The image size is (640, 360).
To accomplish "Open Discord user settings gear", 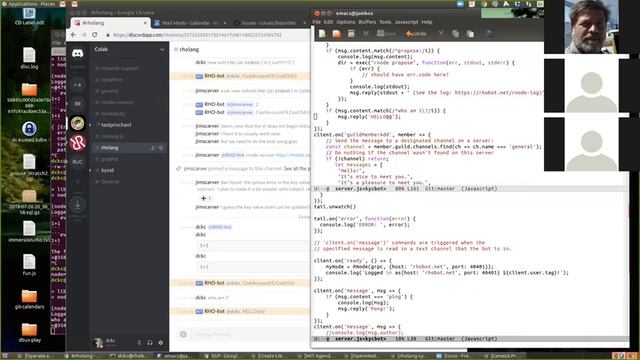I will [161, 343].
